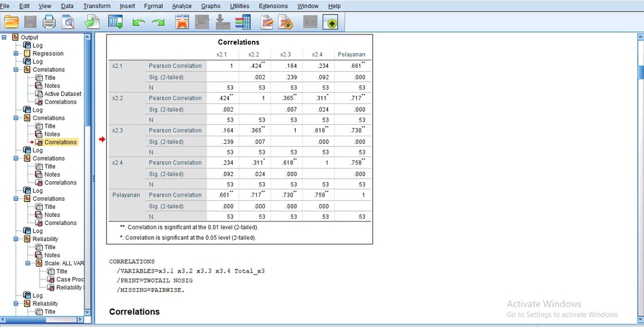
Task: Select the Regression item in outline
Action: [48, 54]
